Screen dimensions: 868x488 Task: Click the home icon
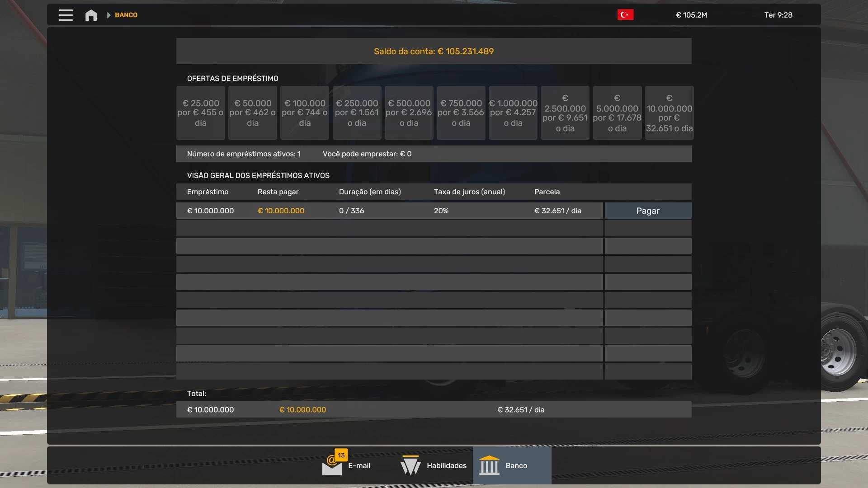pos(91,15)
